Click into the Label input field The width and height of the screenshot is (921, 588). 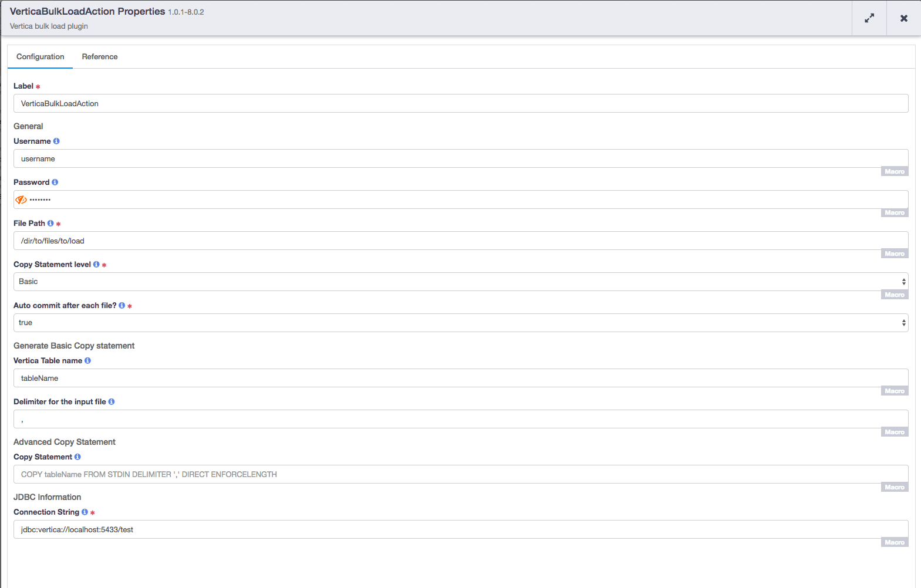[461, 103]
